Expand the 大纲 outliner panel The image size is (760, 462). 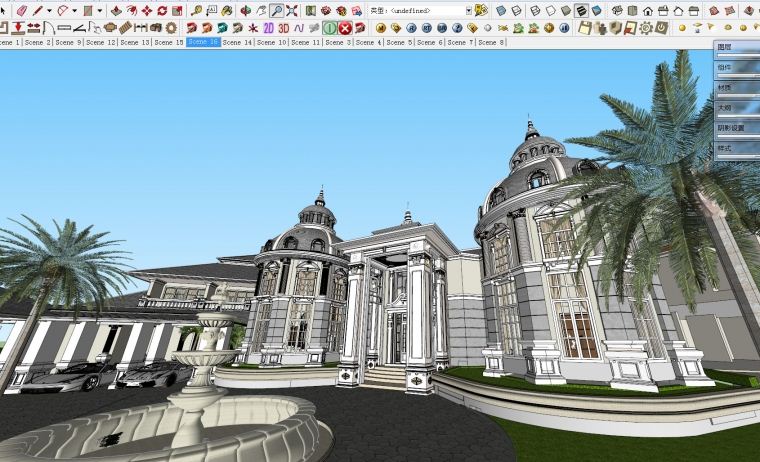737,111
